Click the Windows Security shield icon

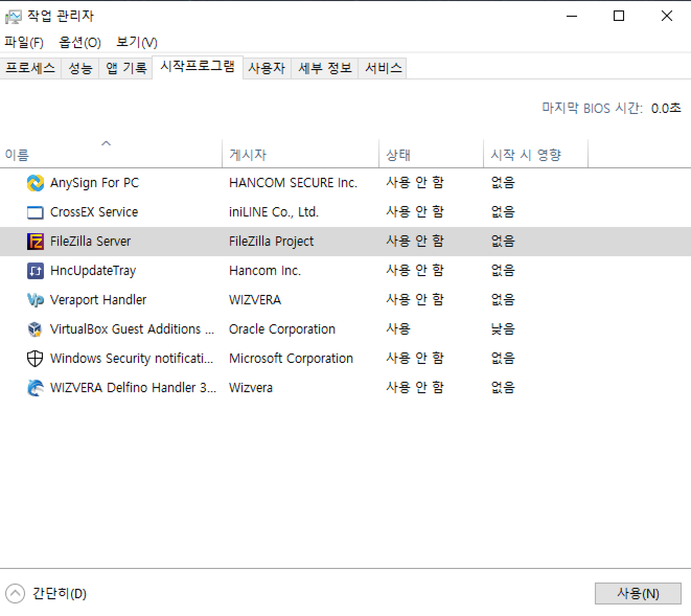(x=35, y=358)
